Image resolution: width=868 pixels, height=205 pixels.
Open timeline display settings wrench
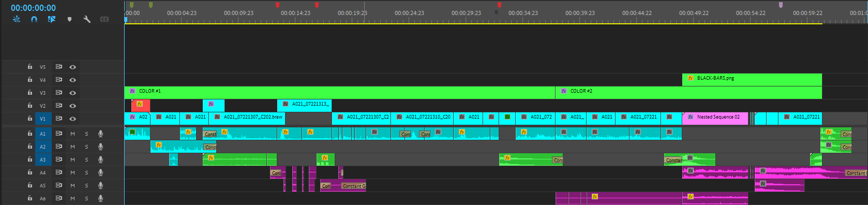[87, 19]
